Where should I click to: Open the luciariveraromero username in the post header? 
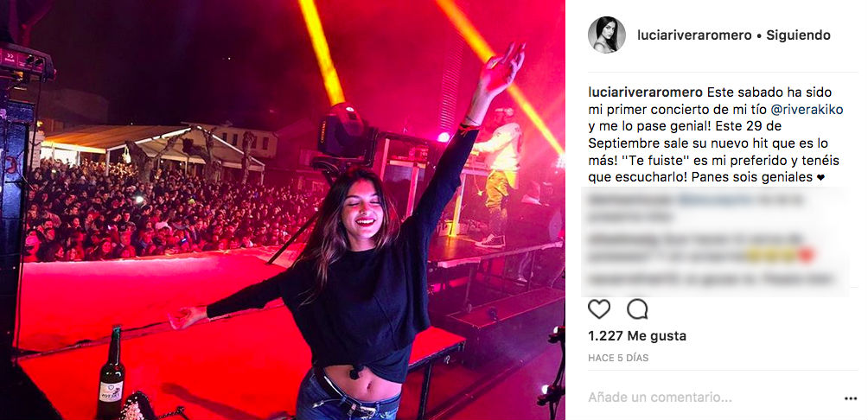click(x=695, y=35)
